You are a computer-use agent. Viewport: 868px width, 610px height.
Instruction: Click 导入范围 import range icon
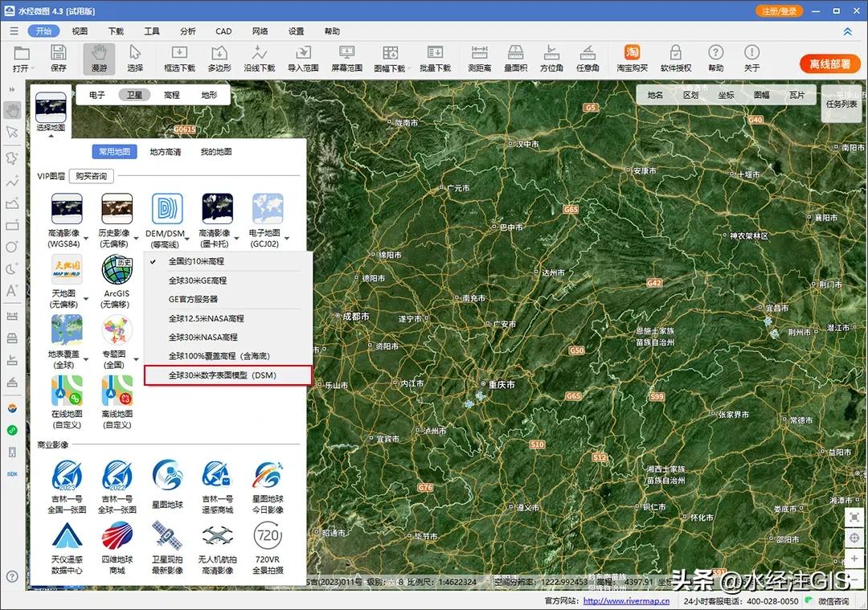303,58
